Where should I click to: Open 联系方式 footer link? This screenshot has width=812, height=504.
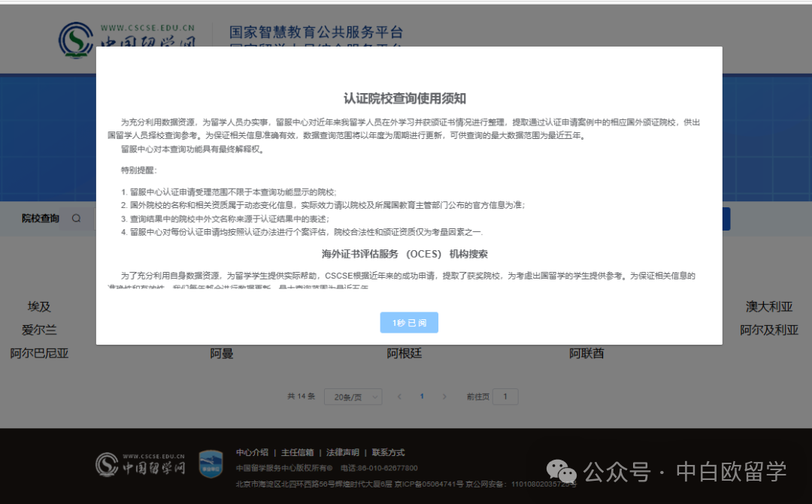click(x=389, y=452)
